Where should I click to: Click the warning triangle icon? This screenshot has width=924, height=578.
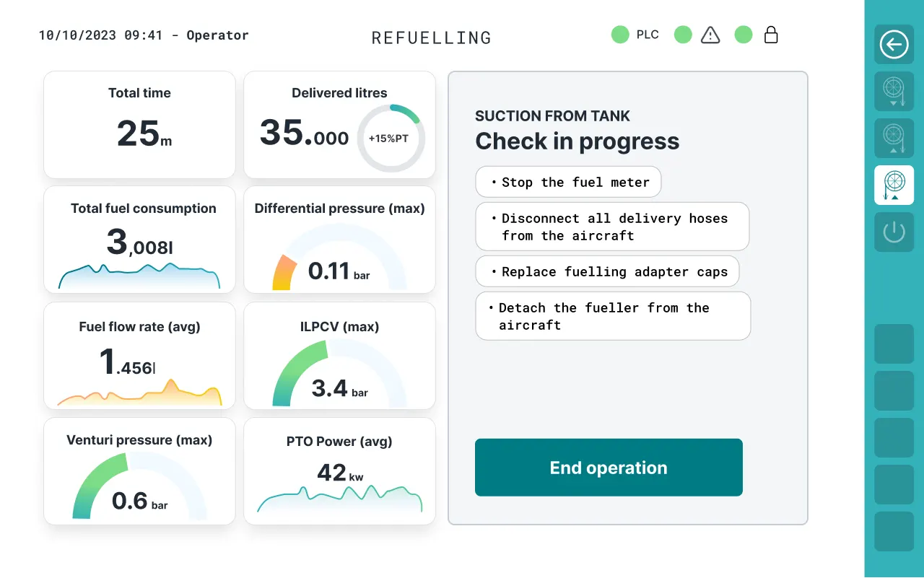[x=710, y=35]
